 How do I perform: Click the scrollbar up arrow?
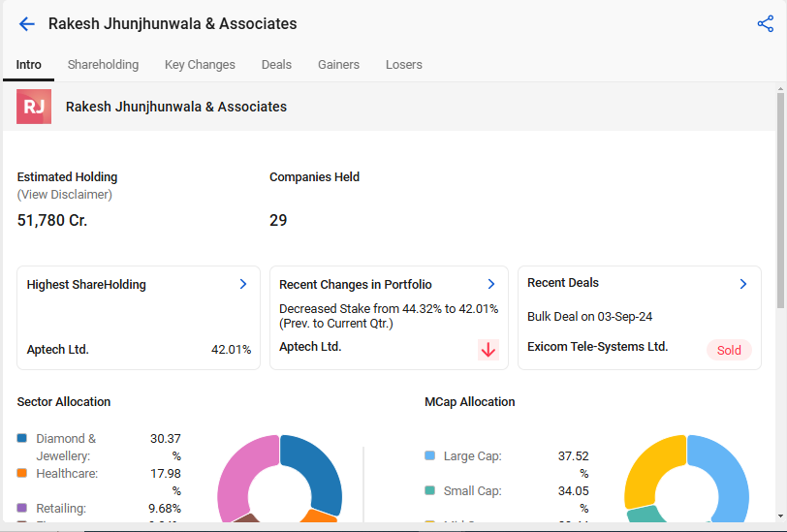[x=780, y=89]
